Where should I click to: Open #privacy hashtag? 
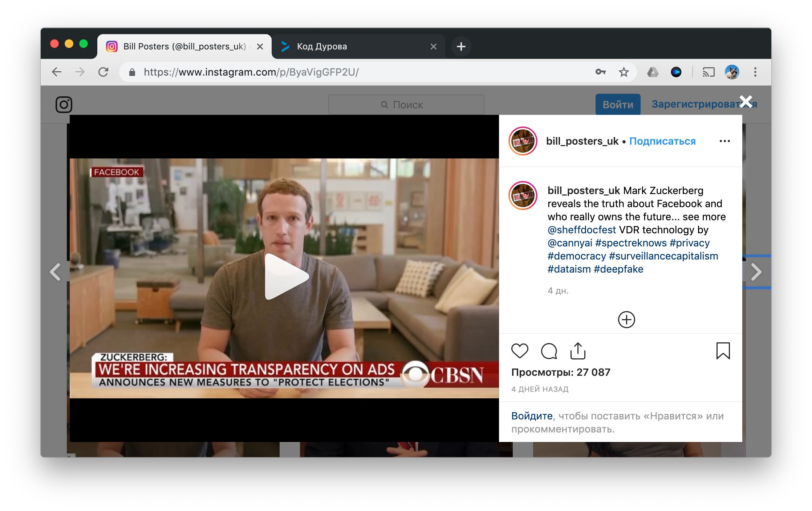(690, 243)
